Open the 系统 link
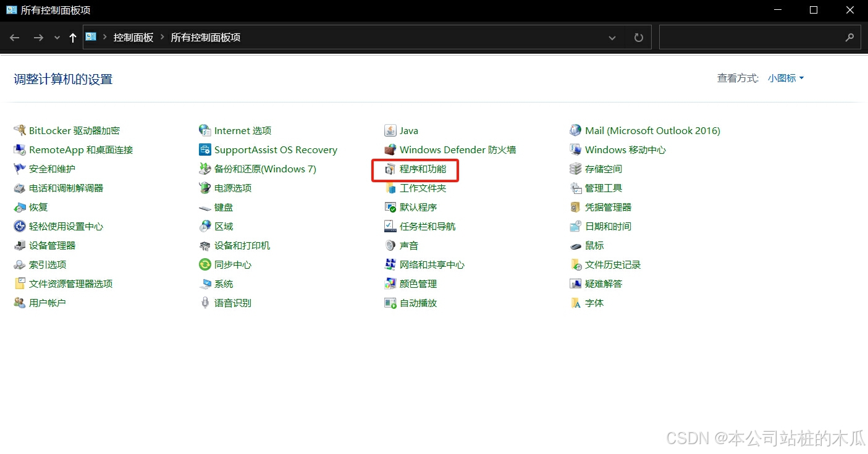The height and width of the screenshot is (454, 868). [224, 284]
